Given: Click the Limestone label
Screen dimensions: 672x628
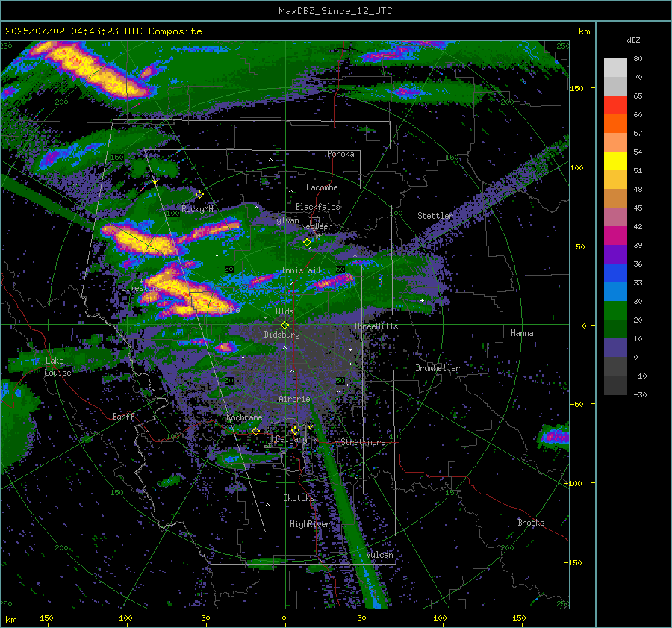Looking at the screenshot, I should click(x=141, y=288).
